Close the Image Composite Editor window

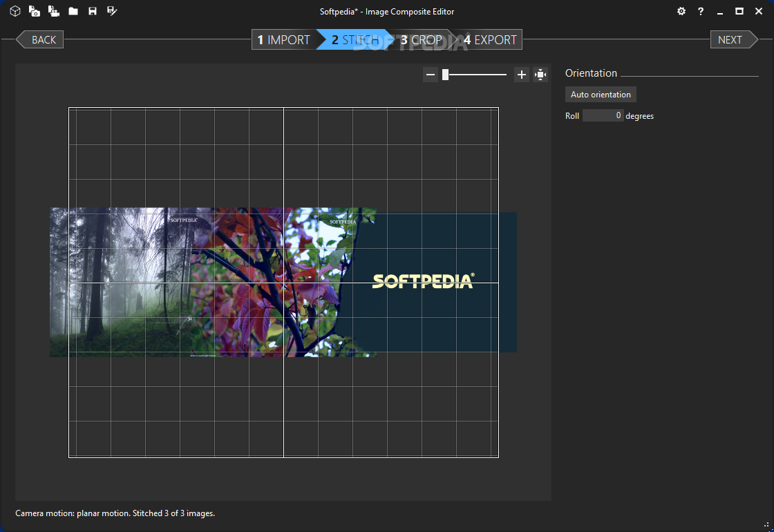[759, 11]
